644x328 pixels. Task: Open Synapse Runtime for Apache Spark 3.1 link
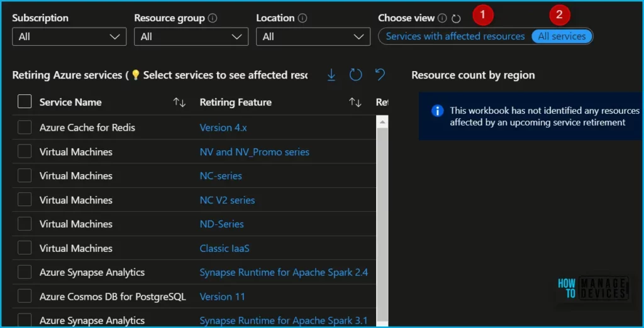coord(284,320)
